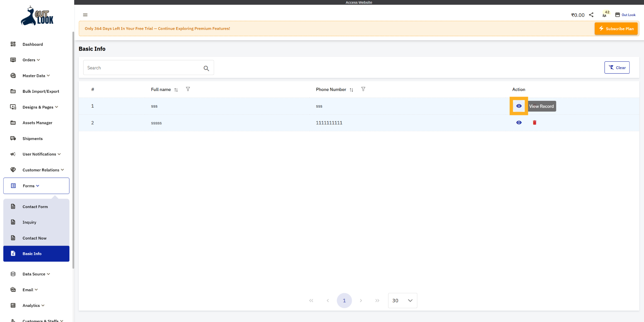The width and height of the screenshot is (644, 322).
Task: Open the Dashboard from sidebar
Action: (x=33, y=44)
